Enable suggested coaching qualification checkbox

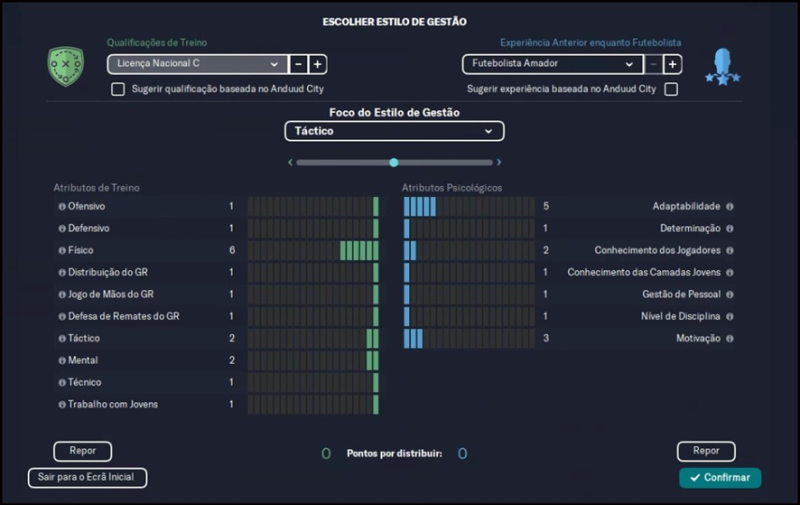118,89
